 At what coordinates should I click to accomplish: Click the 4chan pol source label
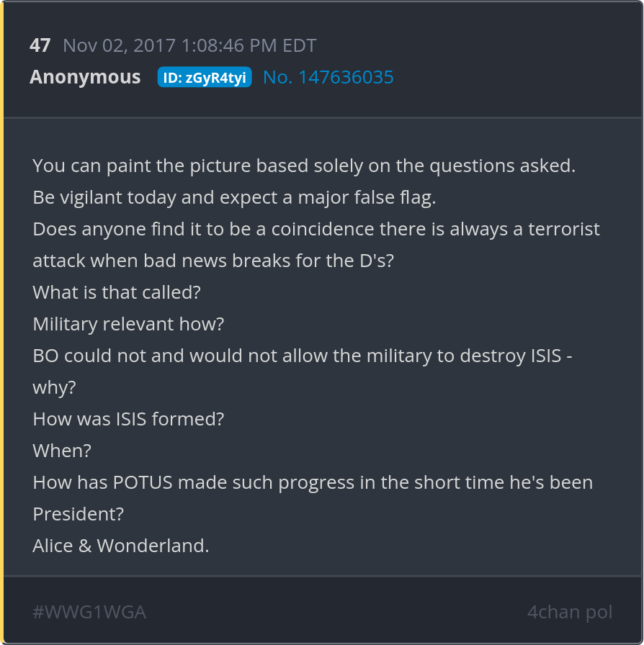coord(570,613)
